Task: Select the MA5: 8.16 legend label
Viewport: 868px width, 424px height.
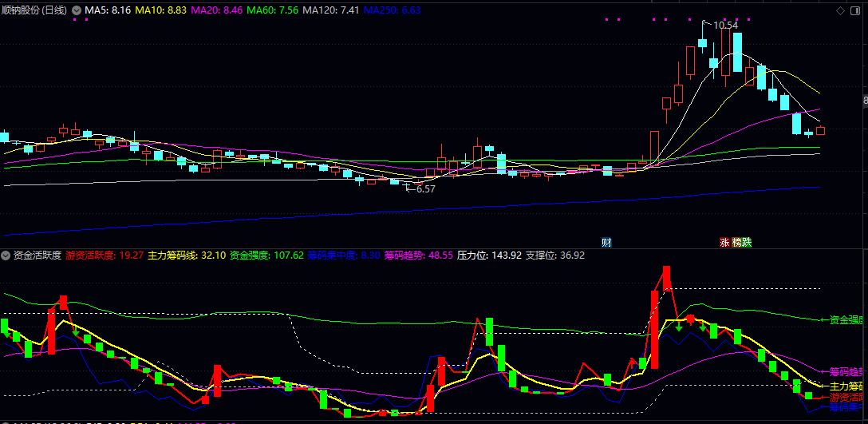Action: (108, 10)
